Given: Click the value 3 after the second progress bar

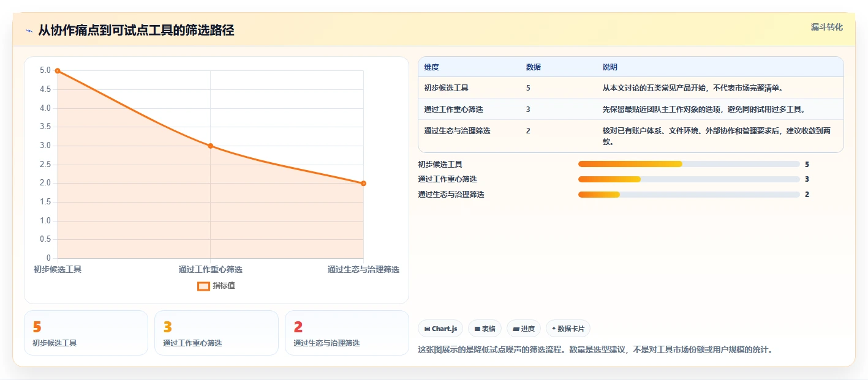Looking at the screenshot, I should point(807,179).
